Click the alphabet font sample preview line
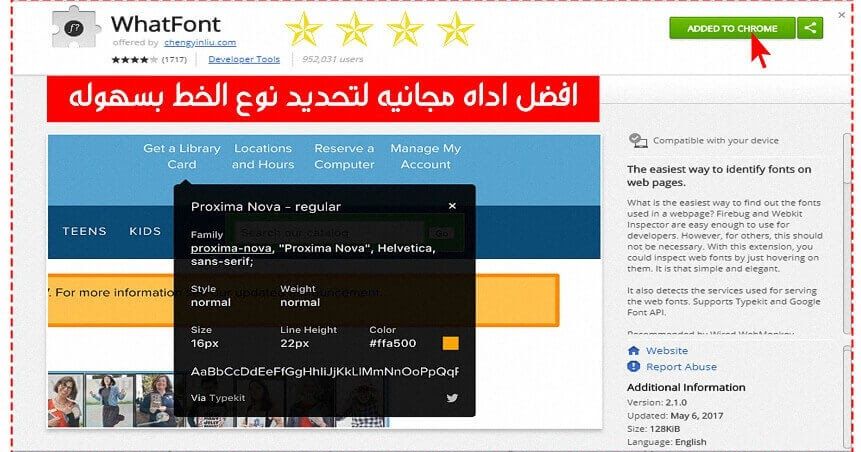This screenshot has width=861, height=452. 325,372
